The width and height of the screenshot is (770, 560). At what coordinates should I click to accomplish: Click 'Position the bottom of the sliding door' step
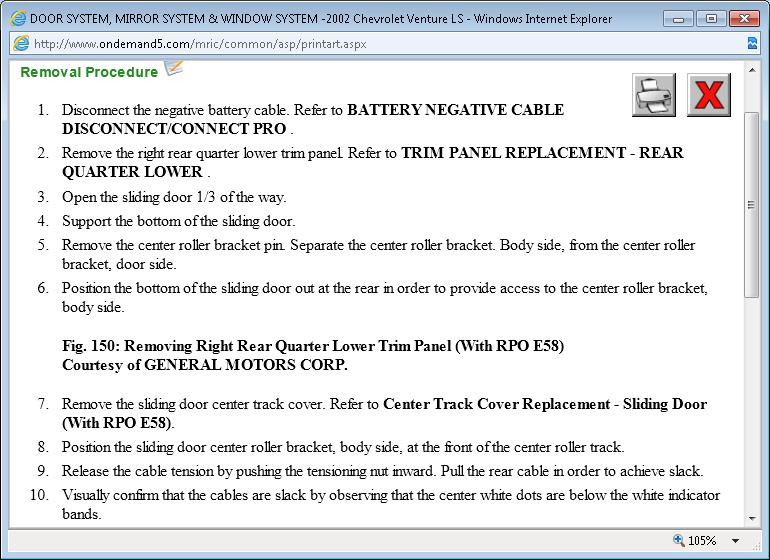click(385, 297)
